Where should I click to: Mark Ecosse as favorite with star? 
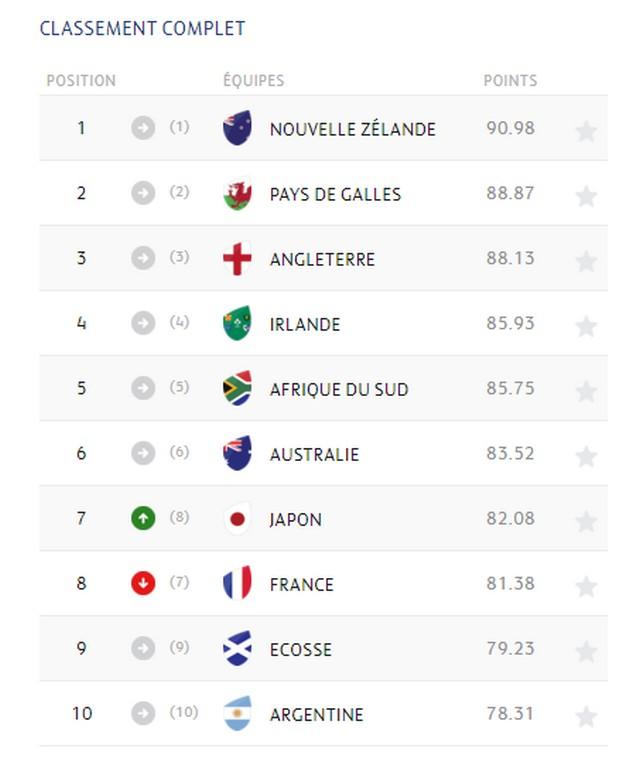pos(586,652)
